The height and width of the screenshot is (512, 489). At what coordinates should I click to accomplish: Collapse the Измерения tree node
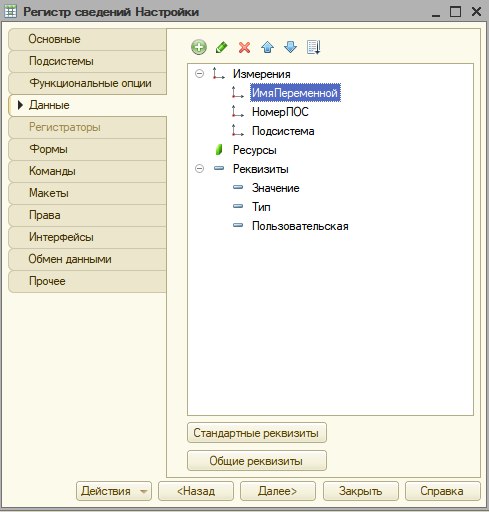[199, 73]
